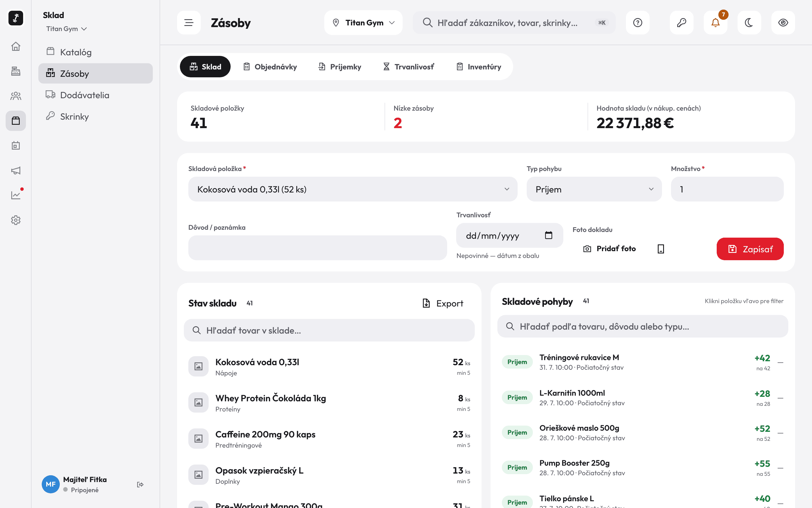Viewport: 812px width, 508px height.
Task: Click the red Zapísať button
Action: pyautogui.click(x=750, y=249)
